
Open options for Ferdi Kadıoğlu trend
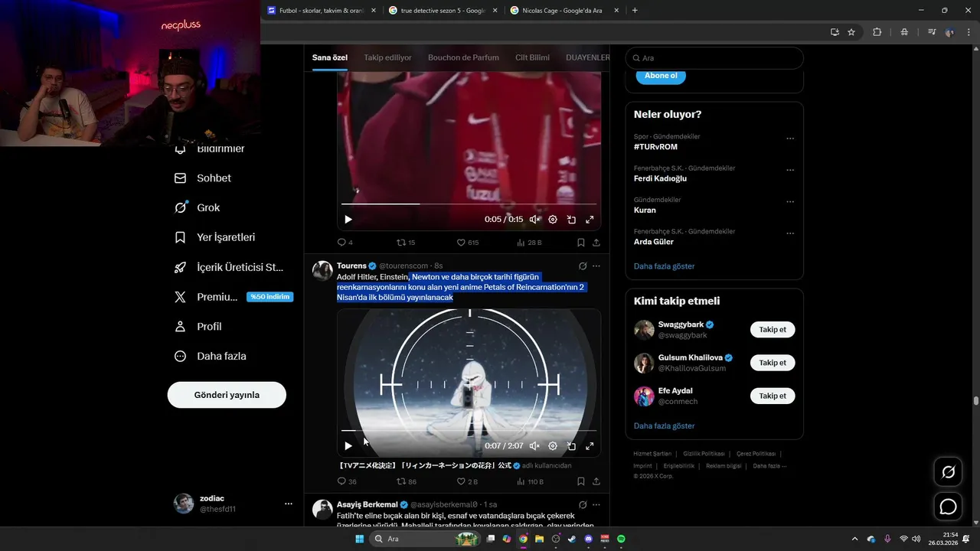click(790, 171)
